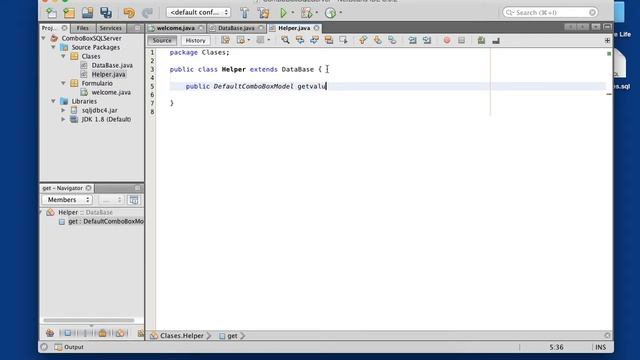The width and height of the screenshot is (640, 360).
Task: Click the Previous Bookmark icon
Action: [363, 40]
